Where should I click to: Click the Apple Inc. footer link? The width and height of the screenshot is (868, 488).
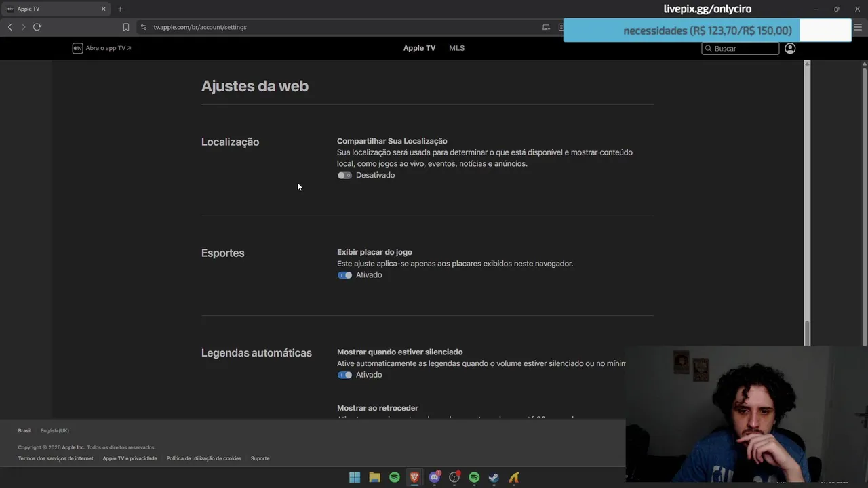click(x=73, y=447)
